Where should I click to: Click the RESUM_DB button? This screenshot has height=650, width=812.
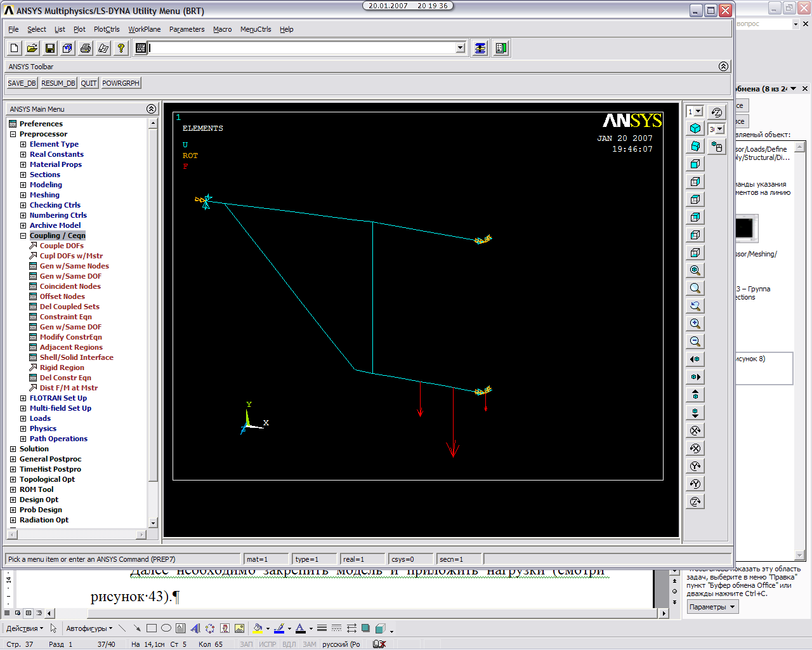tap(58, 83)
